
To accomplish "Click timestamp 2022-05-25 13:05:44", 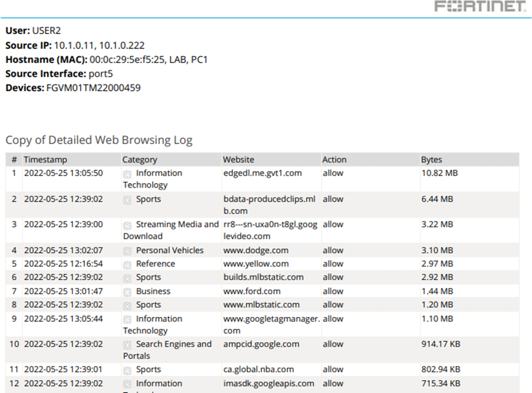I will click(x=63, y=319).
